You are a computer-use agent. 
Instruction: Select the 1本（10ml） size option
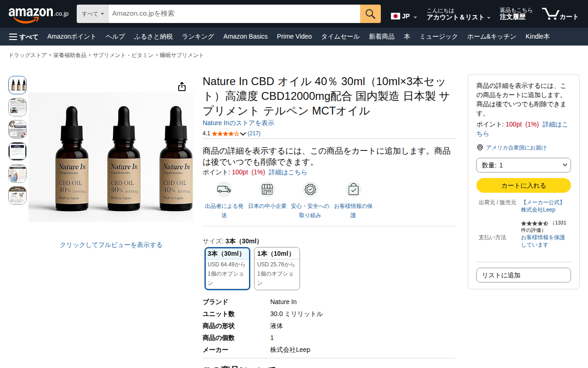[x=277, y=269]
